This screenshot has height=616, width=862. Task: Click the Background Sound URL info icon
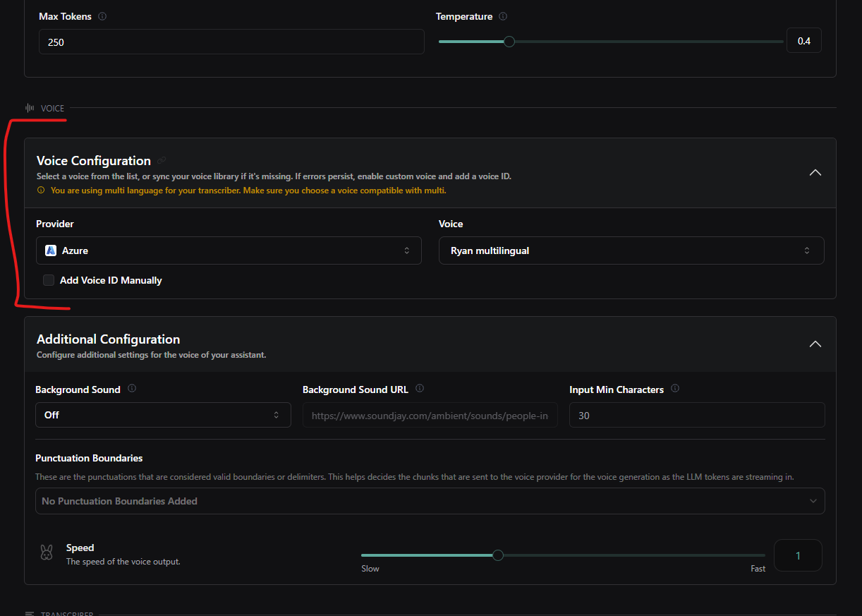tap(420, 389)
